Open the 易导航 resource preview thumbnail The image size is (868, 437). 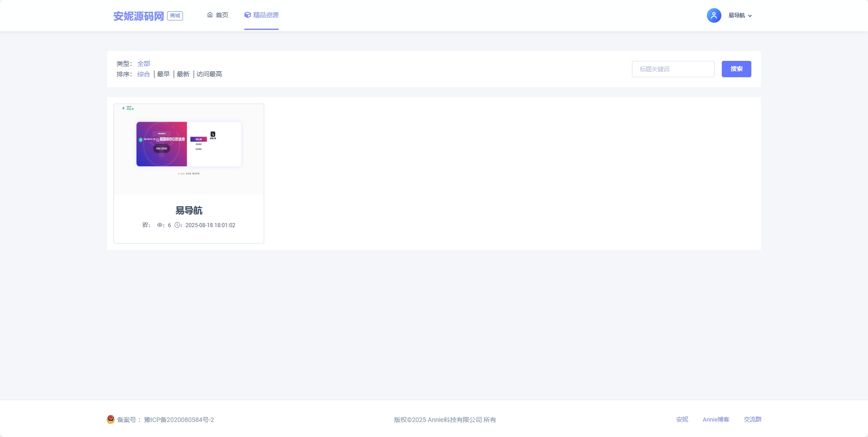coord(189,149)
